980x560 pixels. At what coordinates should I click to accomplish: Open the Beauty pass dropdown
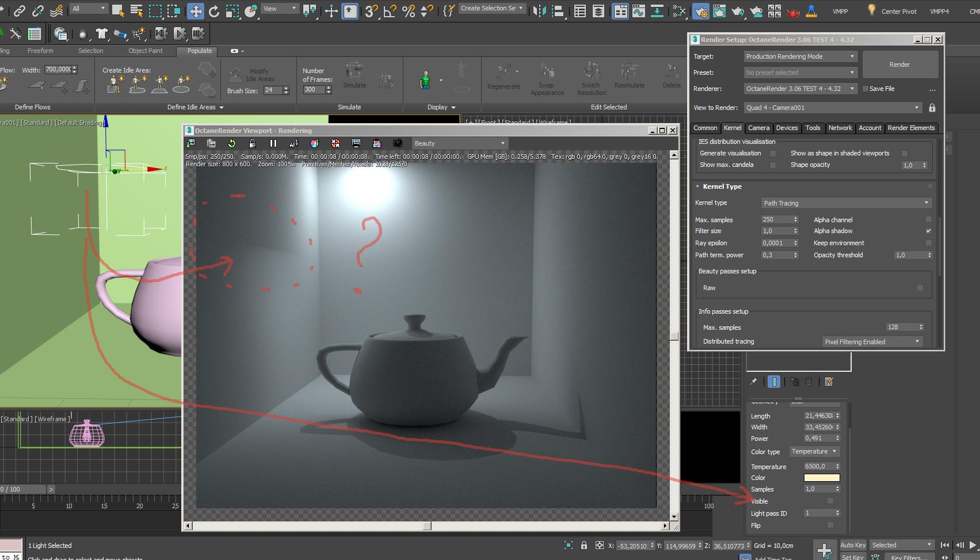click(x=460, y=143)
